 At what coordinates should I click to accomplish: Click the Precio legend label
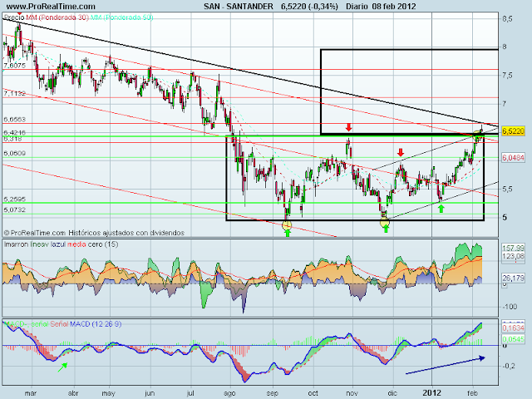coord(14,17)
